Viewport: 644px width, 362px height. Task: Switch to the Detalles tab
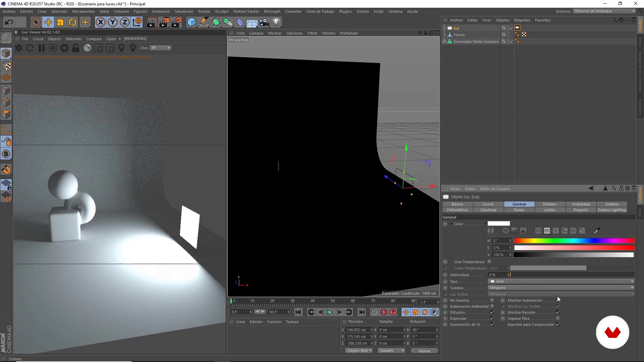[x=550, y=204]
